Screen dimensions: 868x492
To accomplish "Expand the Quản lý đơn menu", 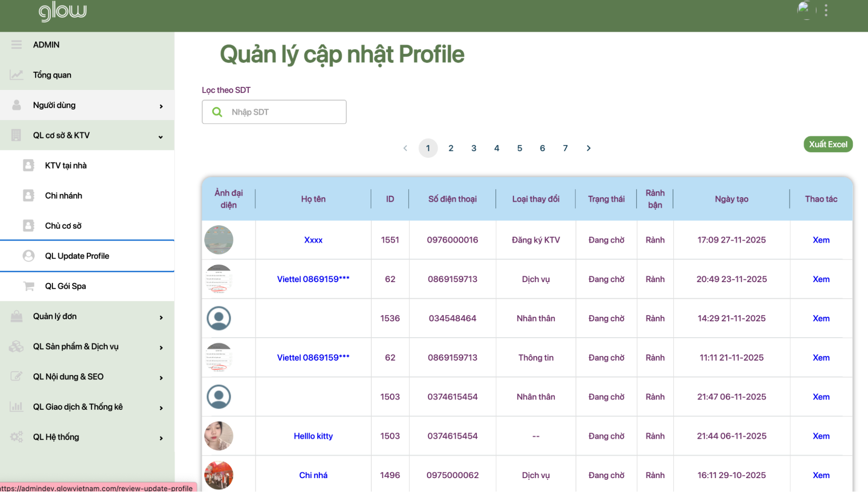I will (161, 317).
